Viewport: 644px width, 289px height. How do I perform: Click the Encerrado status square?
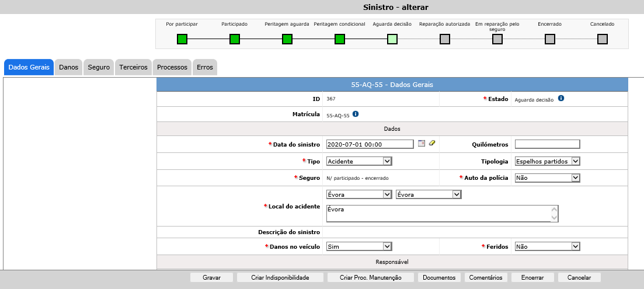point(550,39)
